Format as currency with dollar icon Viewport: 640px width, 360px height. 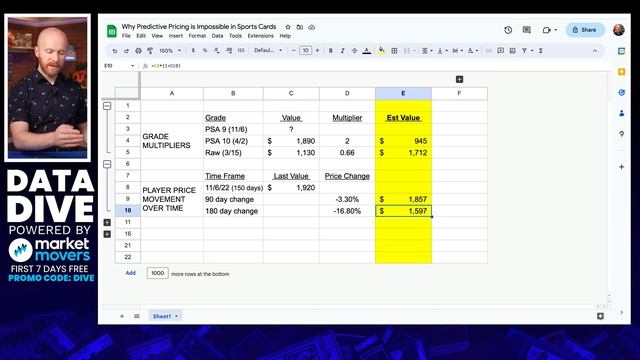click(193, 51)
